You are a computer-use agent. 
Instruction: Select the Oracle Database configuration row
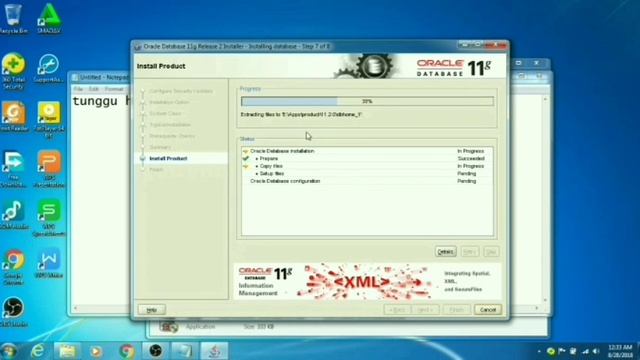coord(367,181)
